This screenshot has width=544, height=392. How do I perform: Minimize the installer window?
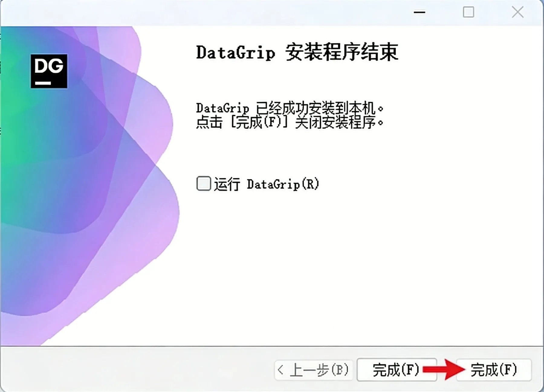(x=419, y=12)
